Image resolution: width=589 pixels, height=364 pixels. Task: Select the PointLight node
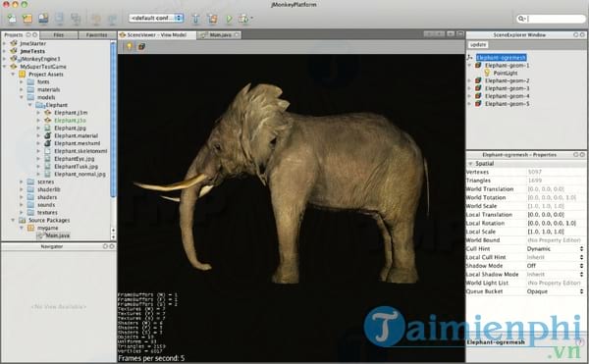click(x=505, y=74)
